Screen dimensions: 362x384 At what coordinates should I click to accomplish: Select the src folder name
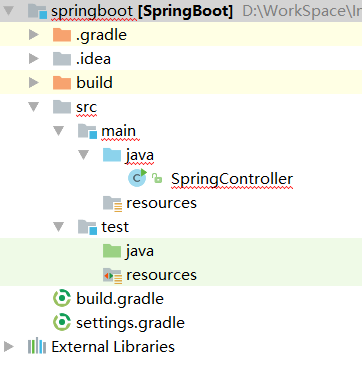(x=86, y=108)
